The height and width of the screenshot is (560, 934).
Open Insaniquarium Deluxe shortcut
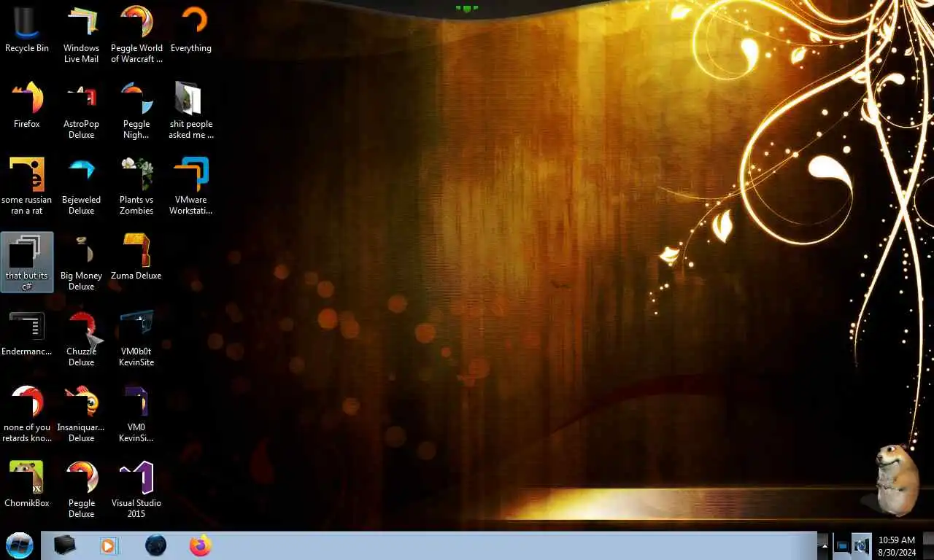pyautogui.click(x=82, y=414)
